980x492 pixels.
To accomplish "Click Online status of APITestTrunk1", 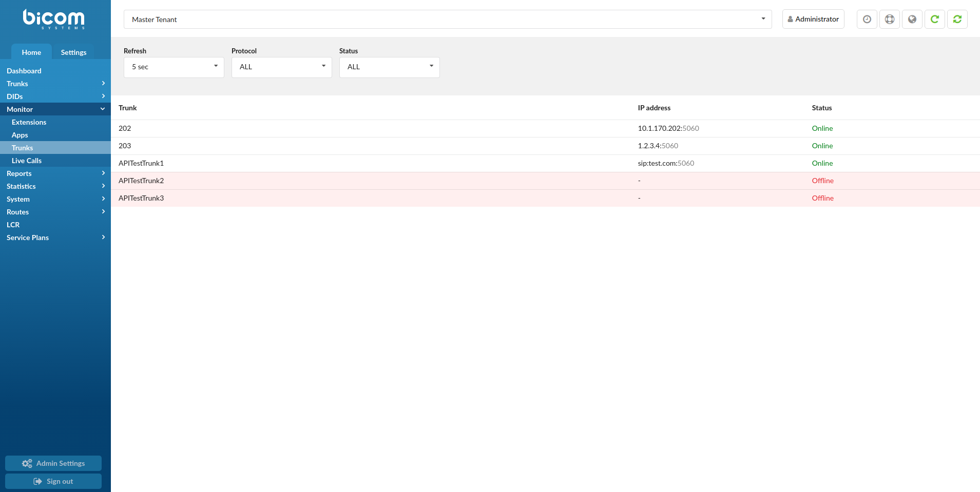I will [x=822, y=163].
